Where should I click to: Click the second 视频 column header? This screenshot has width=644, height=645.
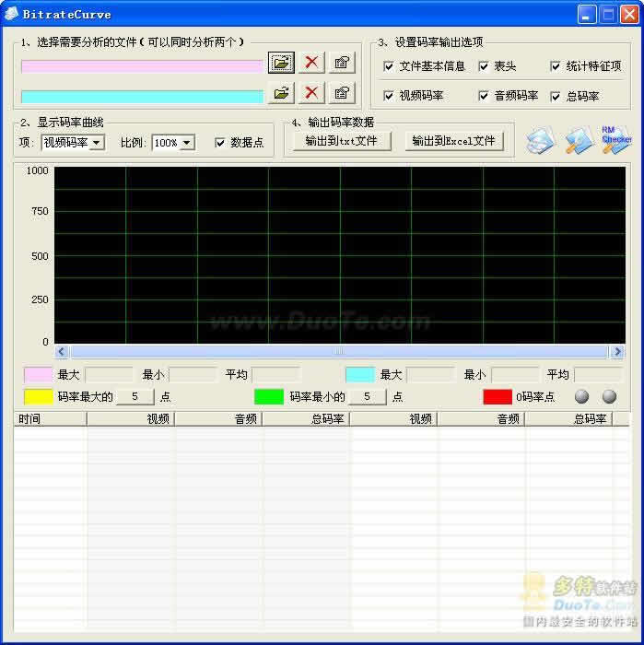[393, 418]
